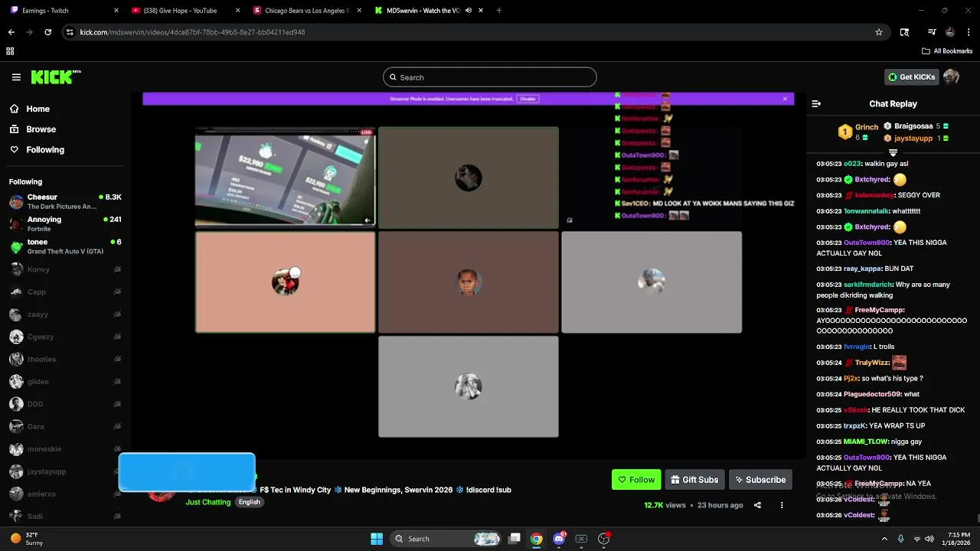Open thooties offline channel
Screen dimensions: 980x551
(x=65, y=359)
